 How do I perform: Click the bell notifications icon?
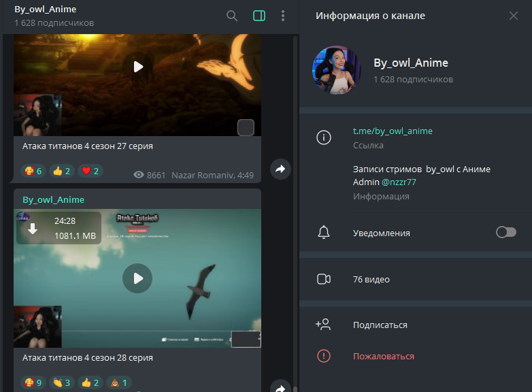[x=324, y=233]
